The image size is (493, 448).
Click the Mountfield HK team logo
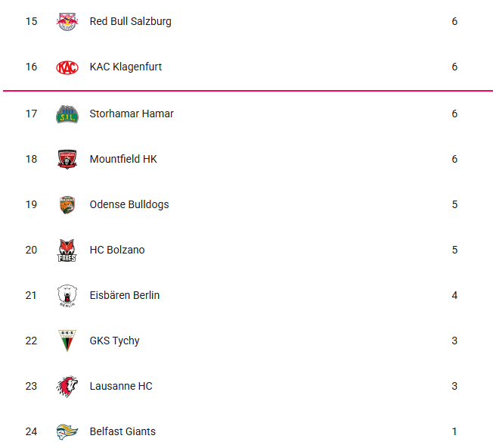pos(67,159)
